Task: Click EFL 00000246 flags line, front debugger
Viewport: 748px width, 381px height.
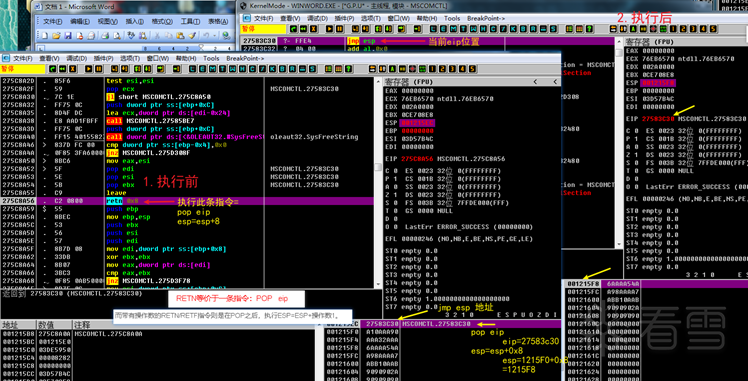Action: [x=459, y=238]
